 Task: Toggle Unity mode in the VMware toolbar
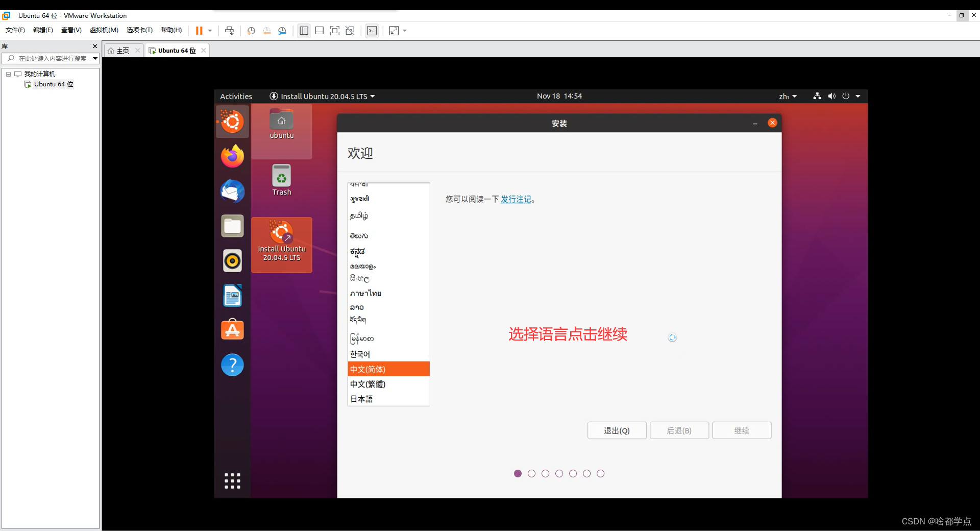(x=350, y=31)
